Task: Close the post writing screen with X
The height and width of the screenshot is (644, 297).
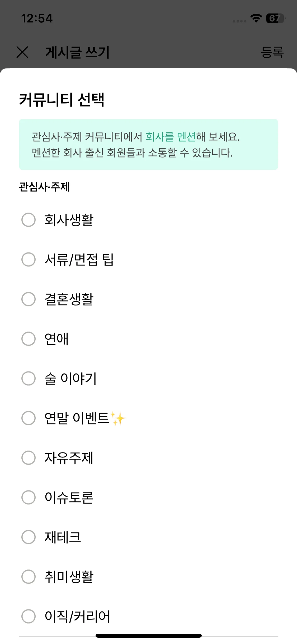Action: (22, 52)
